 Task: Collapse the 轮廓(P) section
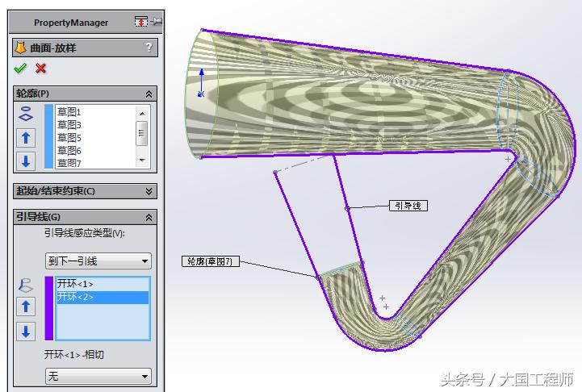tap(149, 94)
